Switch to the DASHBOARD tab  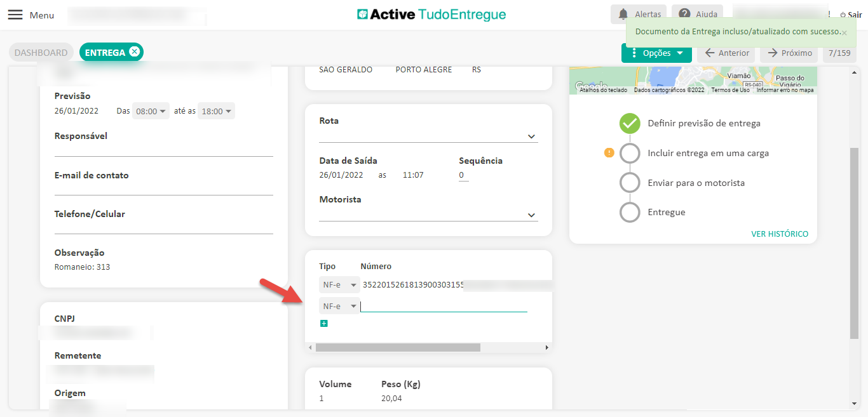coord(41,53)
